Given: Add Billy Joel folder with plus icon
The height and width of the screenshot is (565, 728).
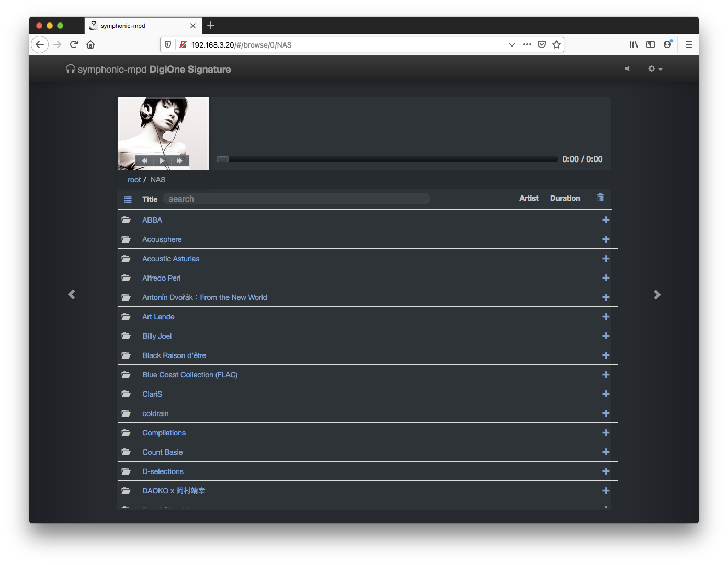Looking at the screenshot, I should pos(606,336).
